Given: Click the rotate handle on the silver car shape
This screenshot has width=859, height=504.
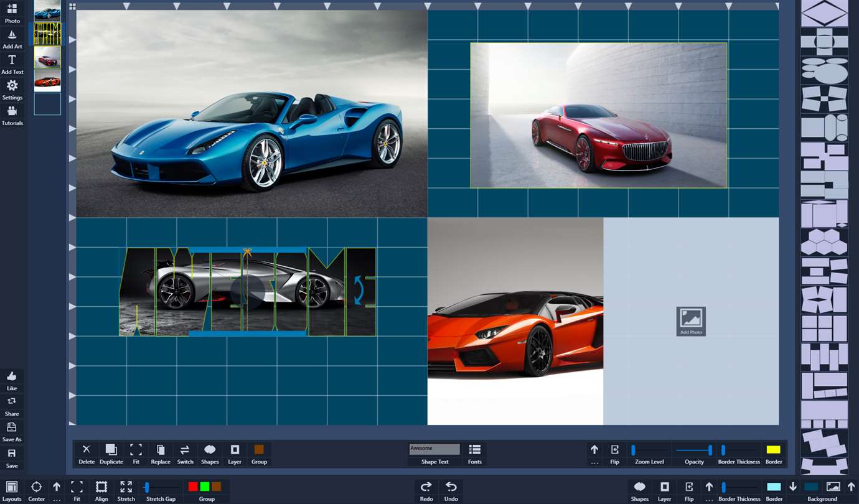Looking at the screenshot, I should pos(359,291).
